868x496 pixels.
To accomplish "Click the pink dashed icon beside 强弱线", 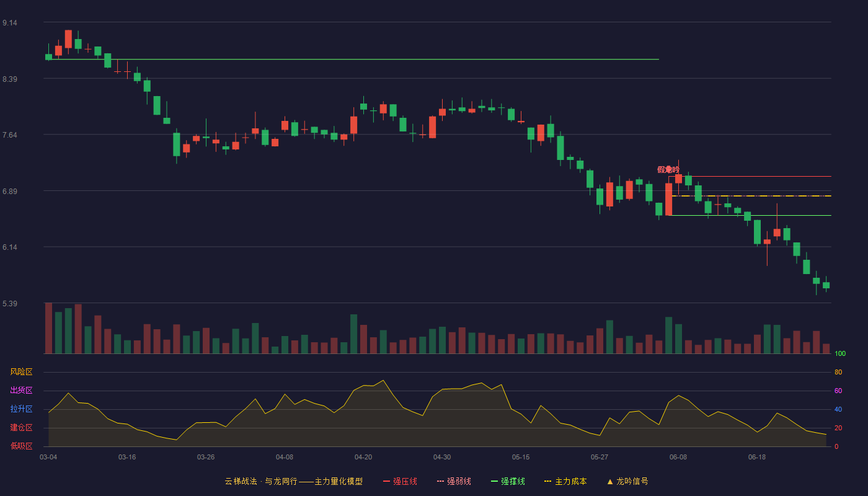I will [x=441, y=481].
